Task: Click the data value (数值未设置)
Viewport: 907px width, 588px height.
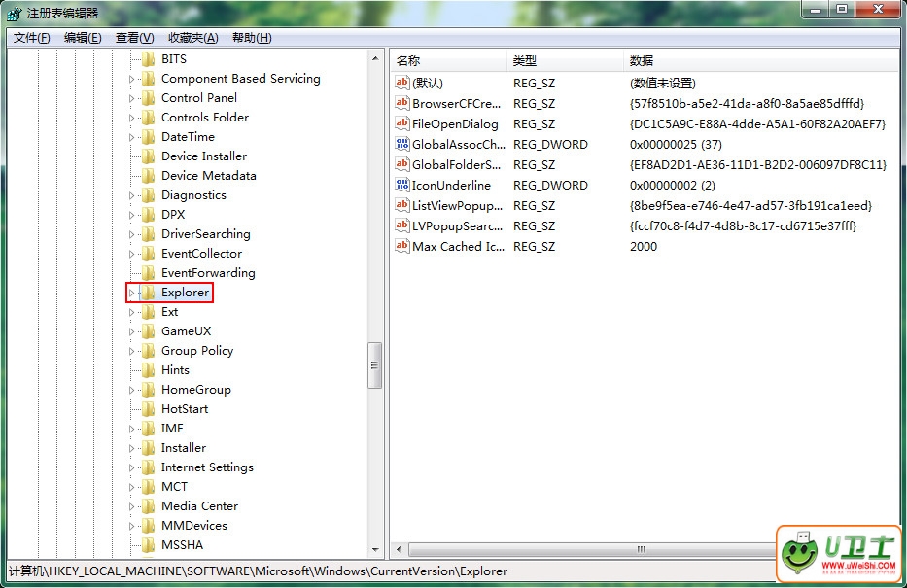Action: (x=662, y=84)
